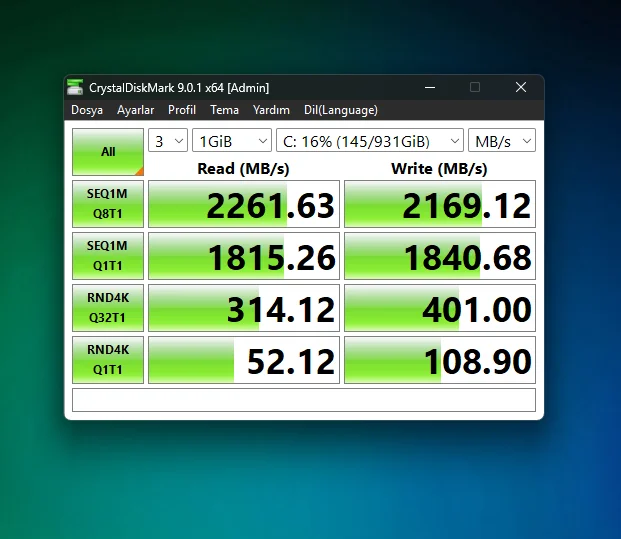Open the Dosya menu

[x=87, y=110]
